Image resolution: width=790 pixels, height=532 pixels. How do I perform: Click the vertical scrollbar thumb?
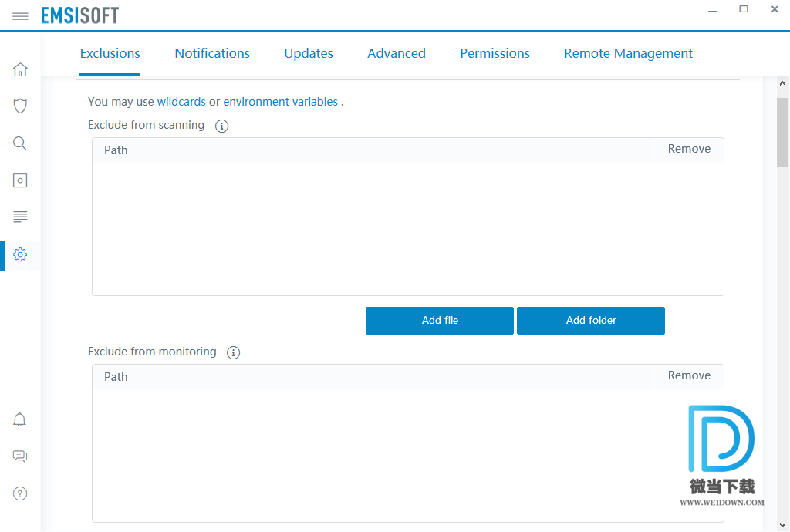pos(782,132)
